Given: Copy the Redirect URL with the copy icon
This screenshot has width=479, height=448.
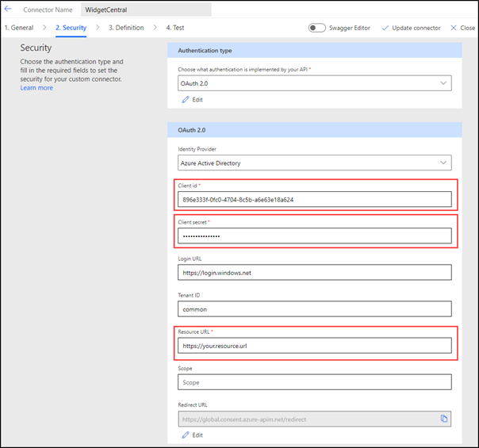Looking at the screenshot, I should 443,419.
